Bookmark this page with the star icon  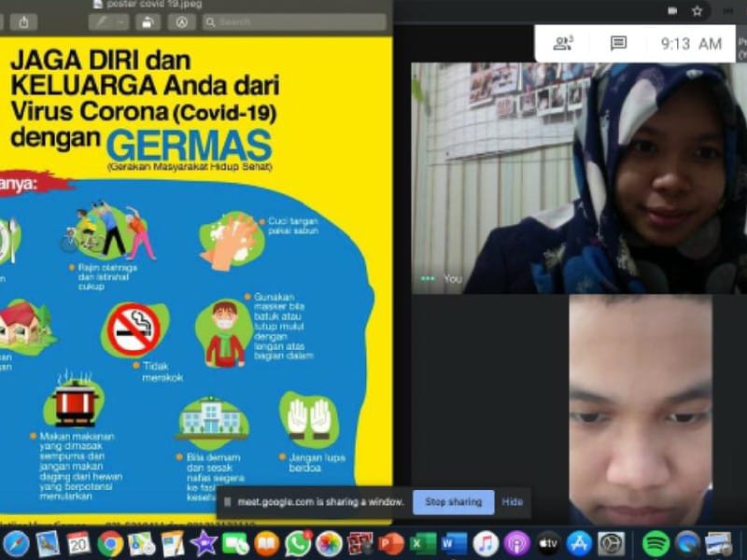697,10
